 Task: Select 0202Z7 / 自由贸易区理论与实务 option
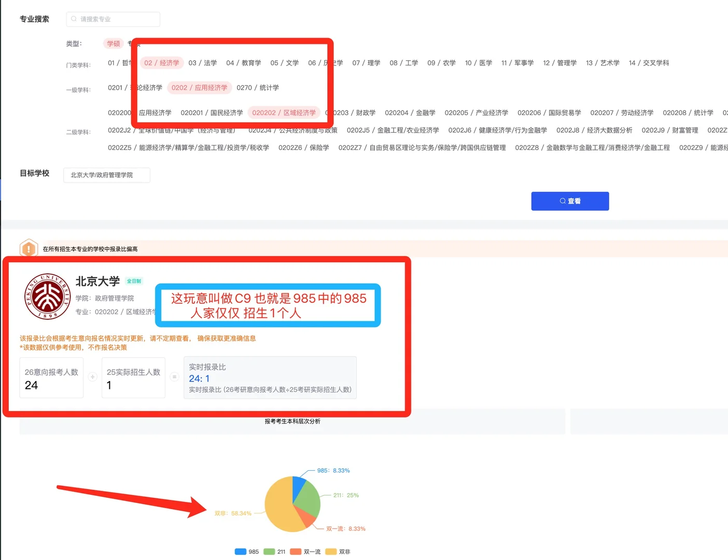[422, 148]
